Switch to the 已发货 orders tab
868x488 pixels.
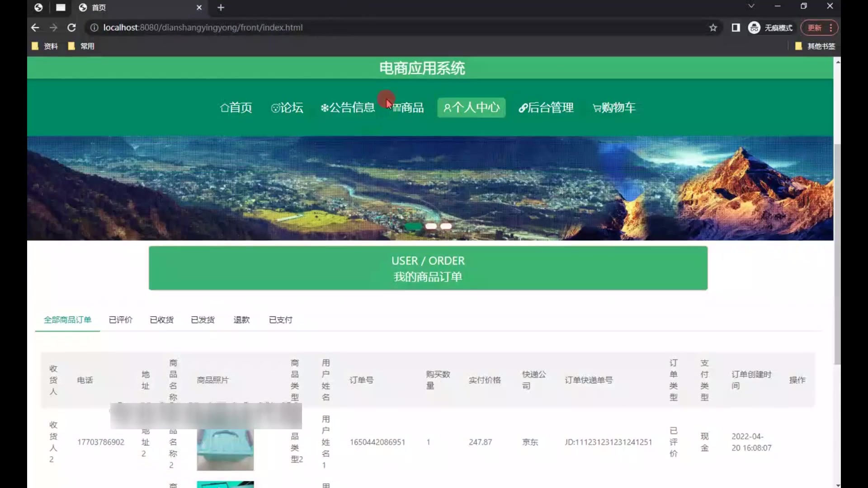coord(203,320)
